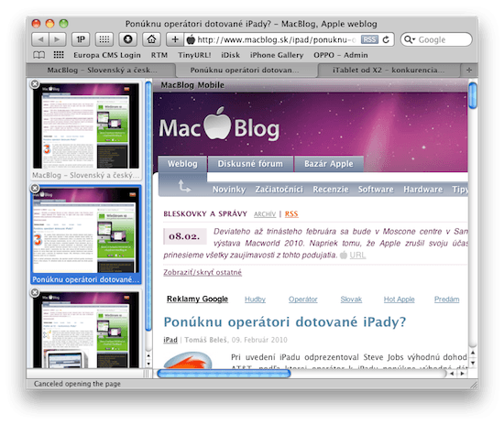Close the MacBlog – Slovenský a český thumbnail

[35, 84]
